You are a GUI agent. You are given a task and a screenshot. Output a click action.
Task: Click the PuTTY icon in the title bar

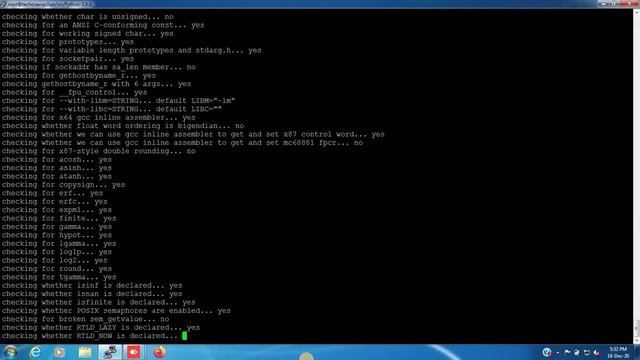(x=3, y=4)
